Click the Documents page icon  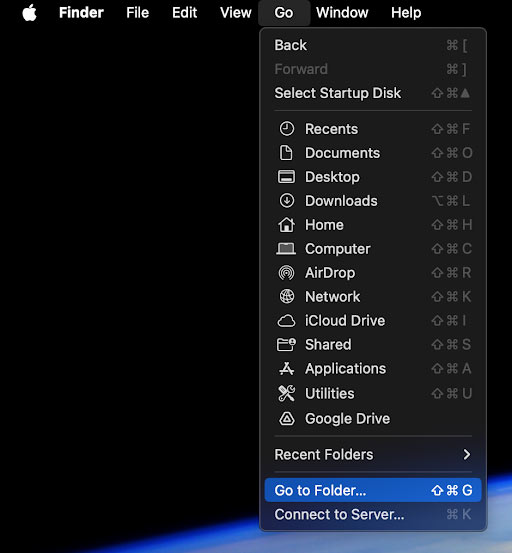click(x=286, y=153)
